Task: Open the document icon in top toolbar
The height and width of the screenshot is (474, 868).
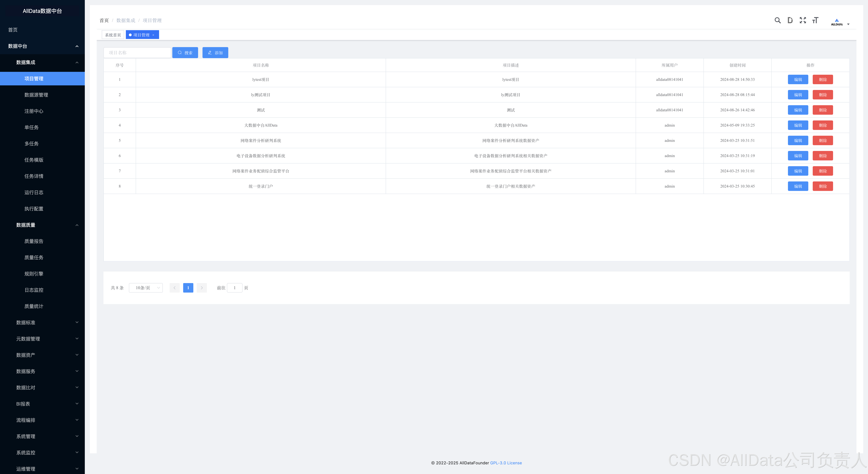Action: [x=790, y=20]
